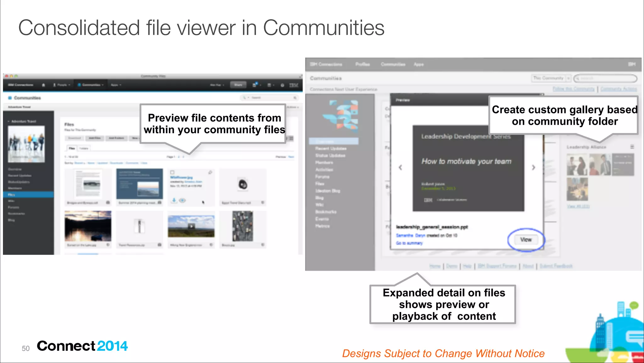Select Forums in Adventure Travel sidebar

coord(14,207)
